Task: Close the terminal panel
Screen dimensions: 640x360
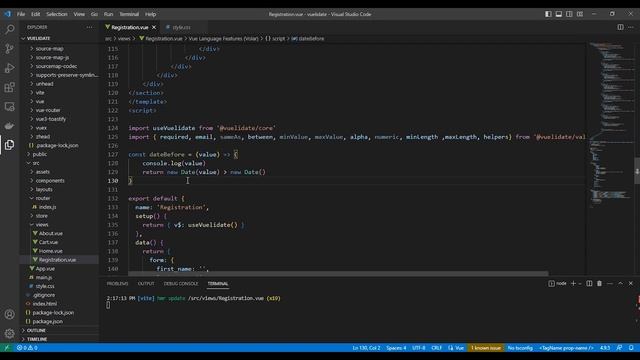Action: 631,283
